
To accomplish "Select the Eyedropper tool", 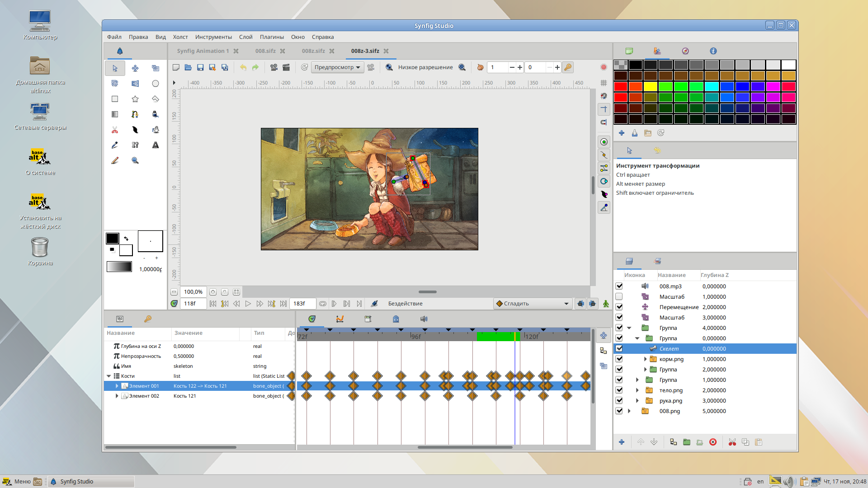I will (x=115, y=145).
